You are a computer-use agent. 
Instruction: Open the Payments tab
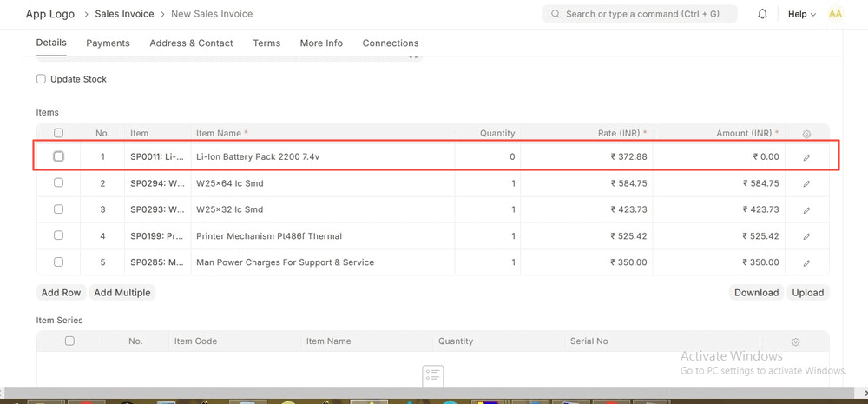(108, 43)
